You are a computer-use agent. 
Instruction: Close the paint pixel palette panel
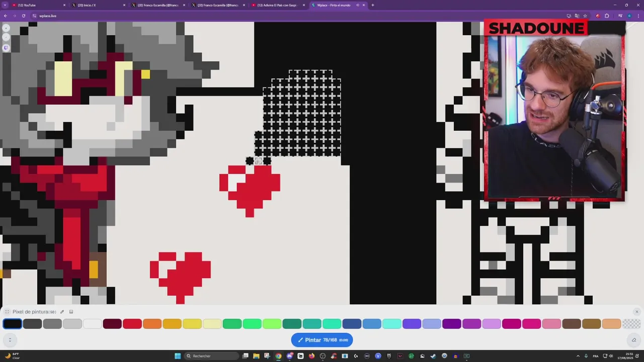pos(636,312)
